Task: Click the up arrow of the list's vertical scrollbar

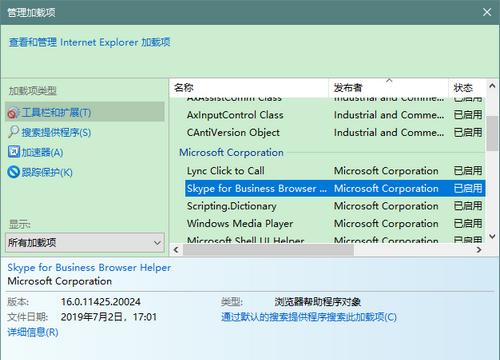Action: click(x=492, y=86)
